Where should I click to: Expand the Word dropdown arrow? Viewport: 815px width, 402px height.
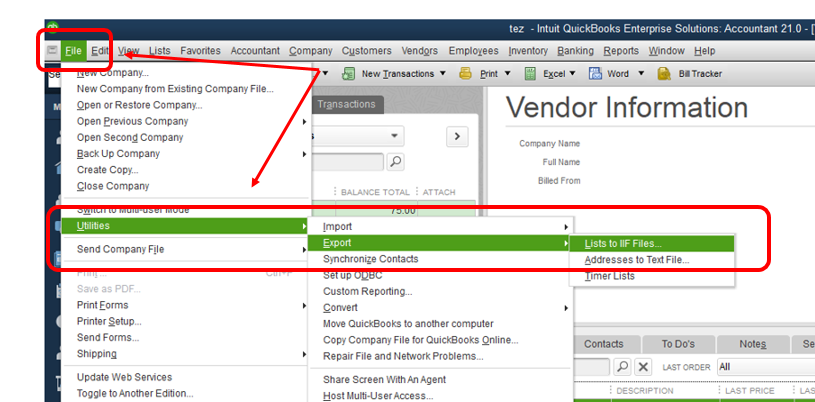pos(641,74)
